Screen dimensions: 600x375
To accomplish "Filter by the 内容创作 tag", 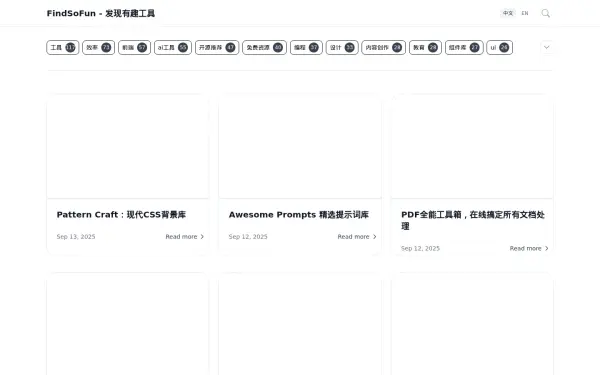I will 383,47.
